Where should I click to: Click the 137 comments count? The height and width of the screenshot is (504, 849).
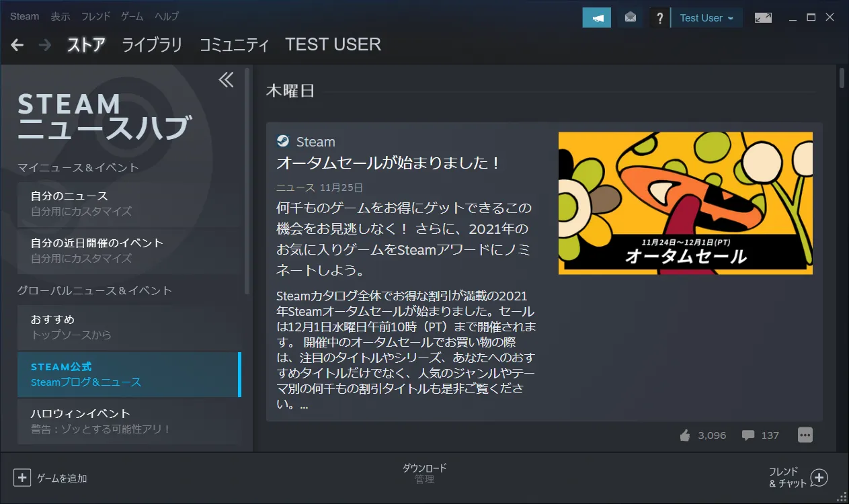[770, 435]
